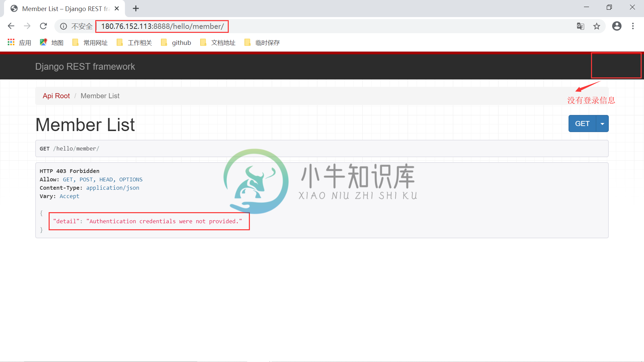Click the translate page icon

click(x=581, y=26)
